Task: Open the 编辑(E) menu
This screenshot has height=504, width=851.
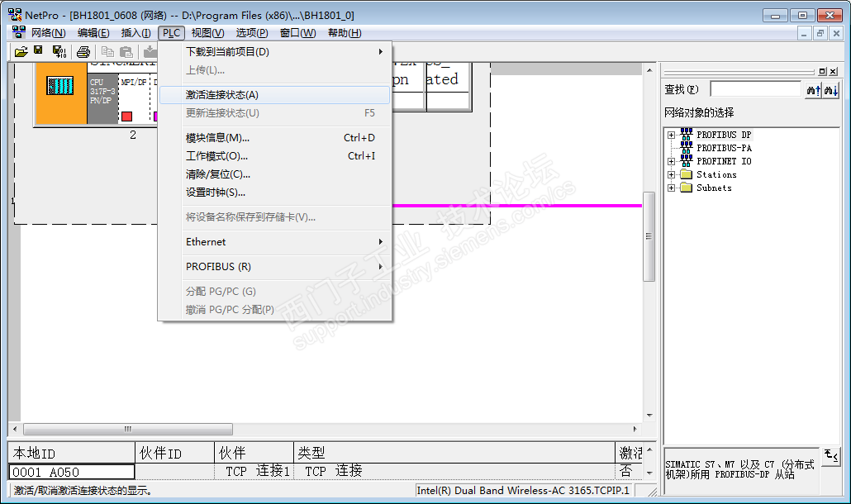Action: [93, 33]
